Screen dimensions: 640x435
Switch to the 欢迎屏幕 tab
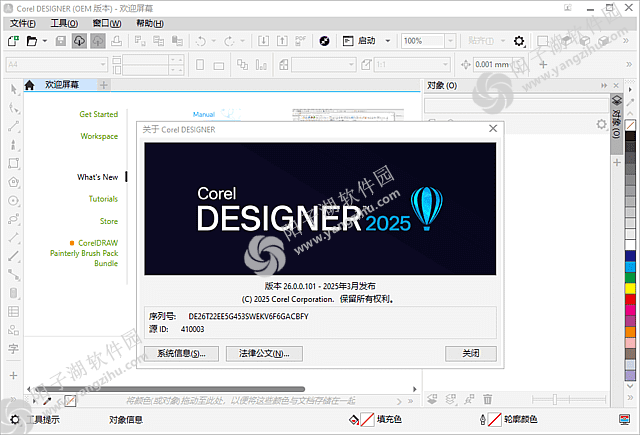pyautogui.click(x=62, y=85)
